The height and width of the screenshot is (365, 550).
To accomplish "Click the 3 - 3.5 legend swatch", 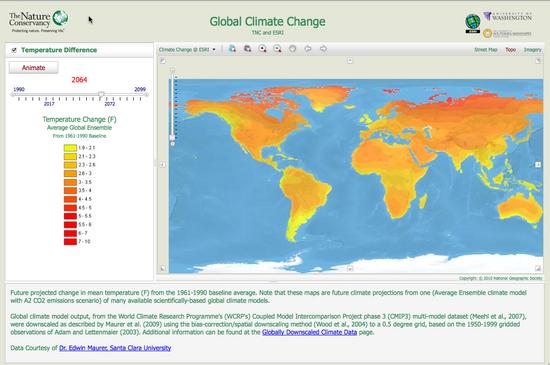I will pos(70,182).
